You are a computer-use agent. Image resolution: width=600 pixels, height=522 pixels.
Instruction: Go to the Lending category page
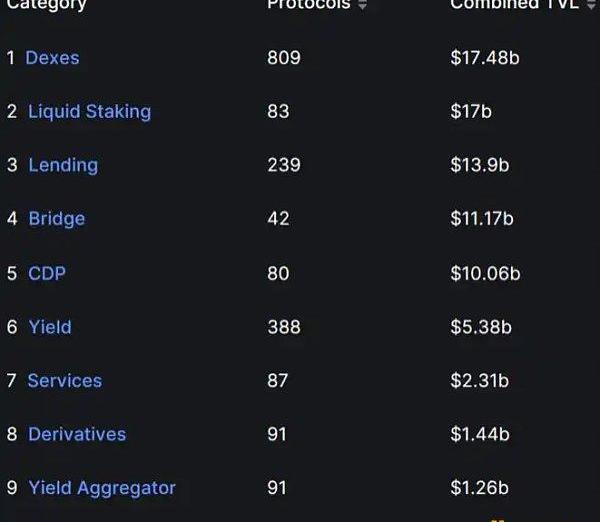pos(63,165)
